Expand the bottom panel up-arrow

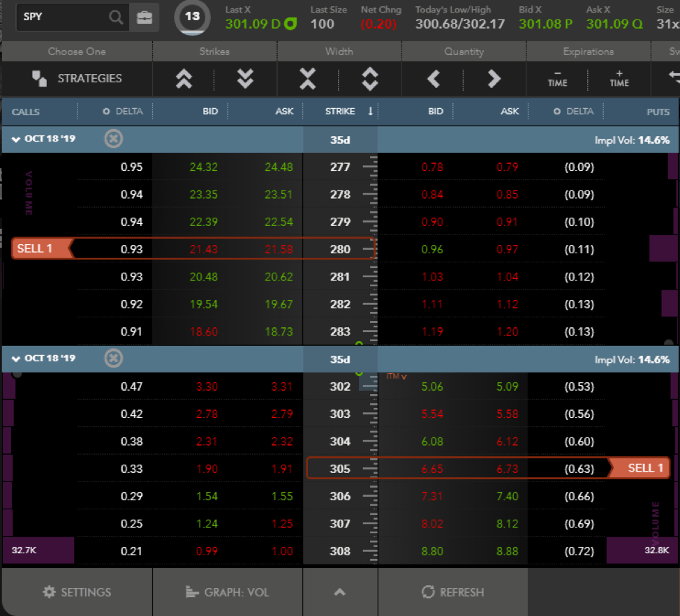pyautogui.click(x=340, y=592)
